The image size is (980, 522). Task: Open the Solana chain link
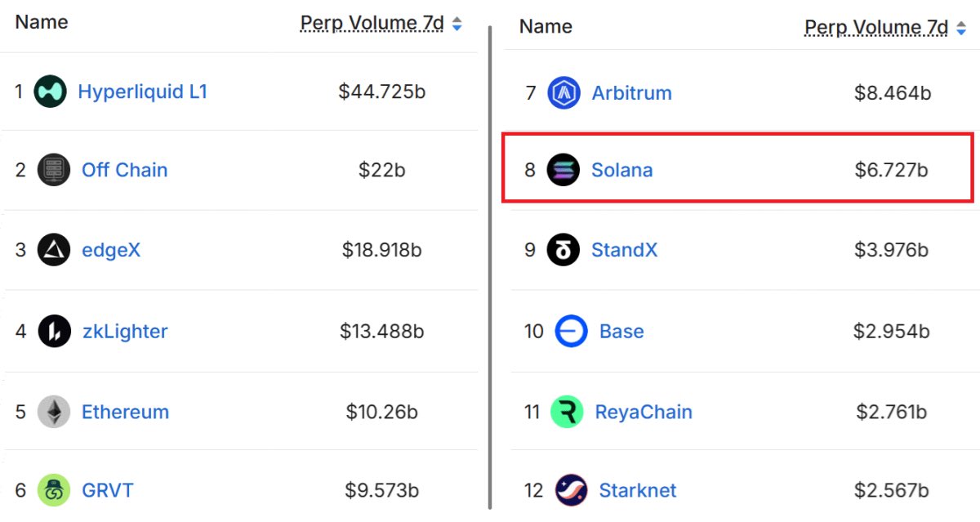pos(621,170)
